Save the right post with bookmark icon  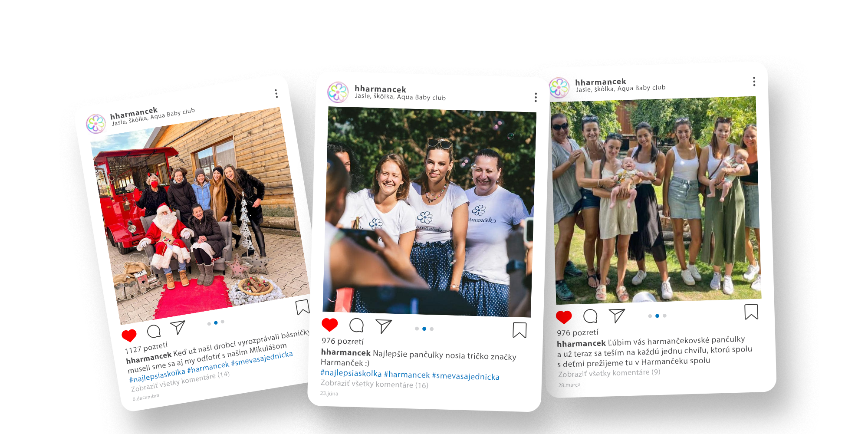click(x=751, y=312)
